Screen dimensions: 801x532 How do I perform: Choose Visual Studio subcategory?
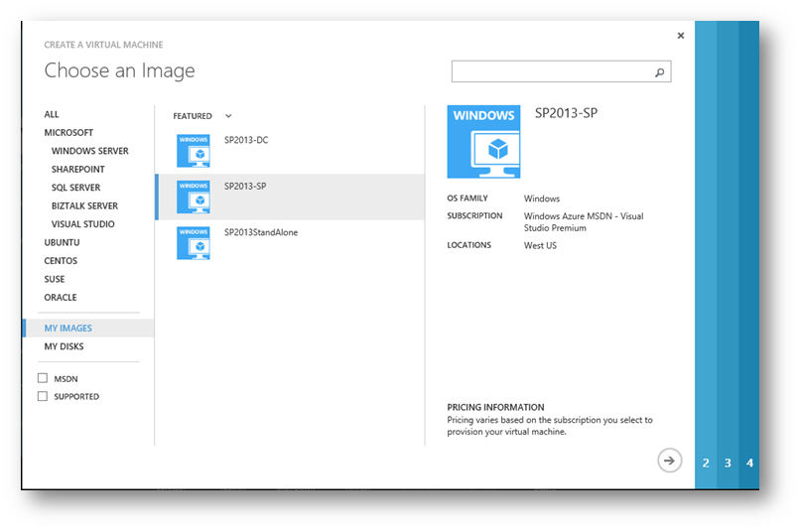click(82, 224)
